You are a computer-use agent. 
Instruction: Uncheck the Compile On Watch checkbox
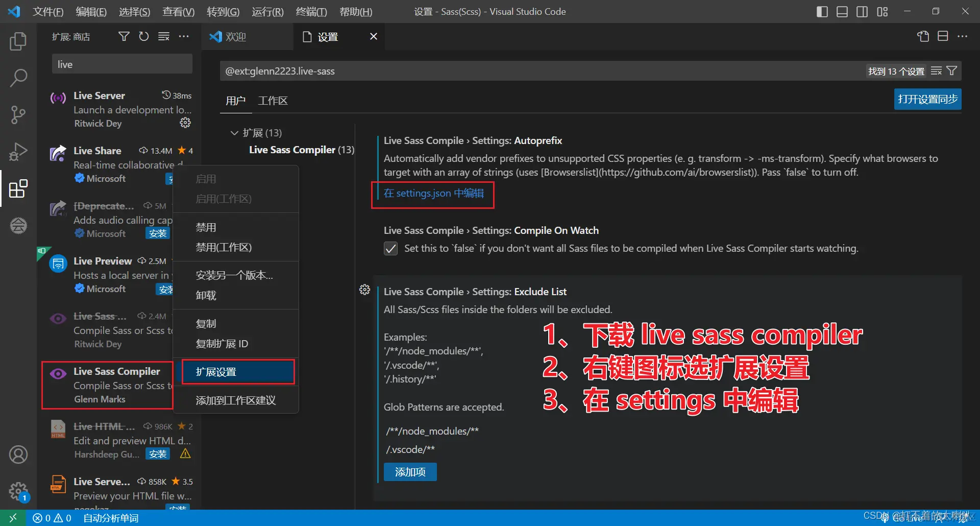(x=390, y=248)
